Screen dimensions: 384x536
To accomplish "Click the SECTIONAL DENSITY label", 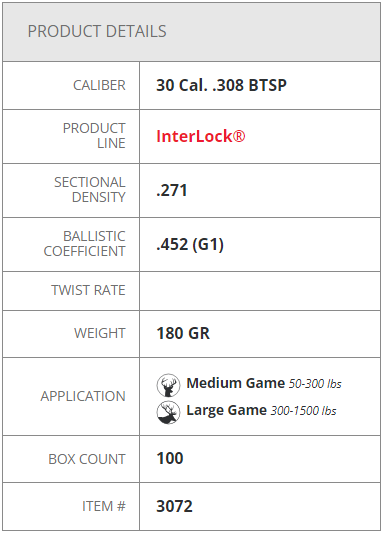I will point(90,190).
